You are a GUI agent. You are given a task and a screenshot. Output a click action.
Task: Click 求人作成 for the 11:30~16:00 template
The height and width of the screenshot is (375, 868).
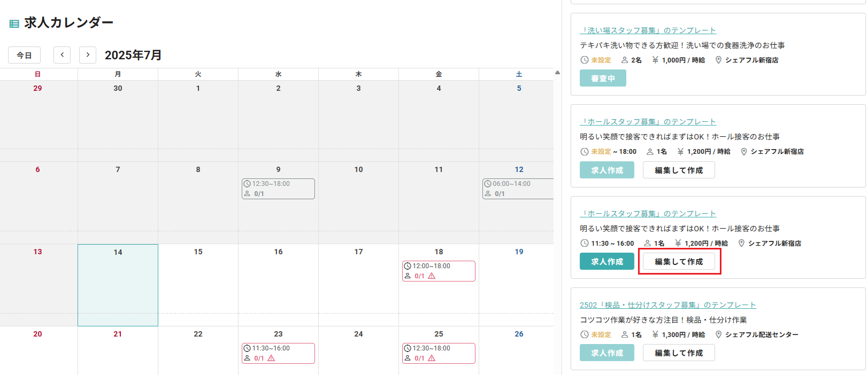tap(607, 261)
